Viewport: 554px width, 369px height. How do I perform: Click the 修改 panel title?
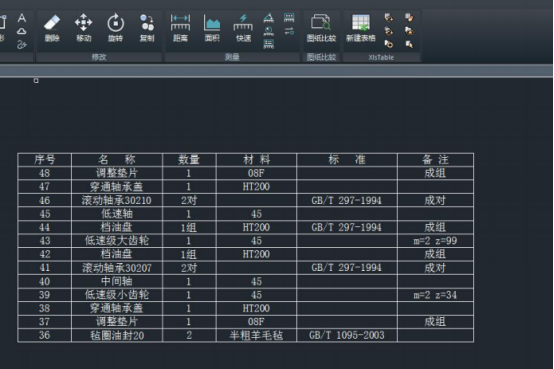pos(99,57)
